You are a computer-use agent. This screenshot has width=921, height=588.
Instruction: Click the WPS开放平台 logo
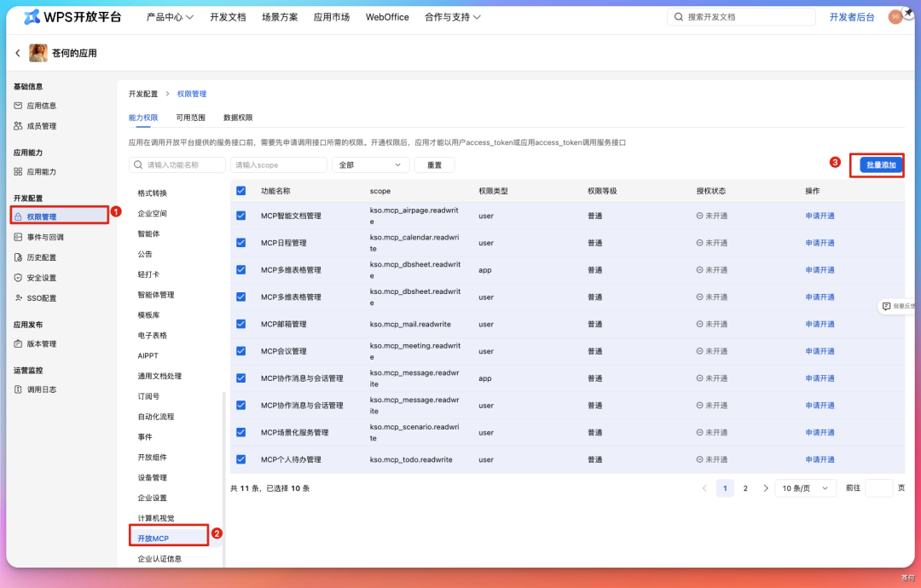coord(72,17)
